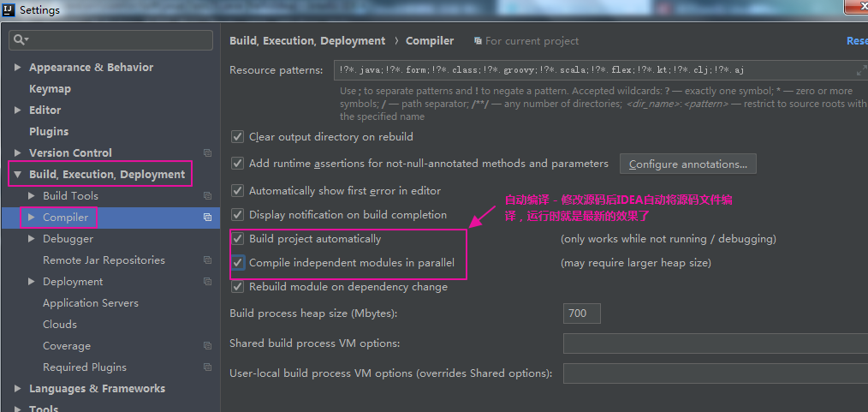Click project-level icon beside Version Control
Viewport: 868px width, 412px height.
[208, 152]
